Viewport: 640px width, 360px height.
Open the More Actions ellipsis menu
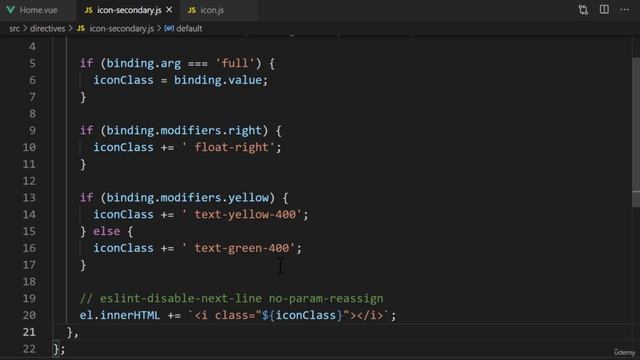(x=624, y=10)
